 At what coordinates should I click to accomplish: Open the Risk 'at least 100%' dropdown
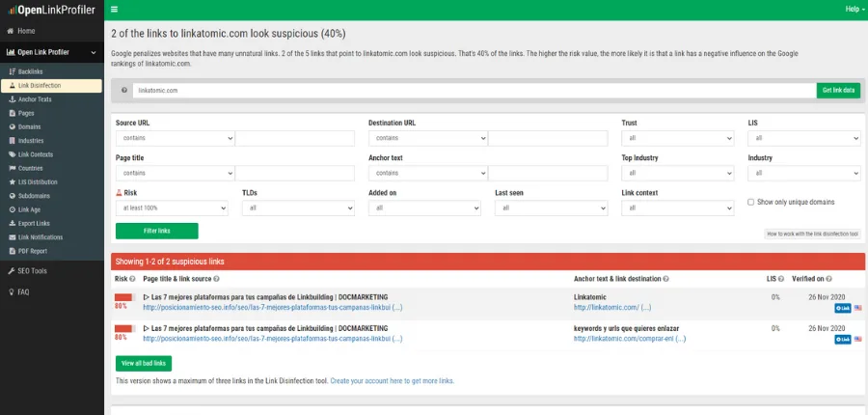pos(171,207)
